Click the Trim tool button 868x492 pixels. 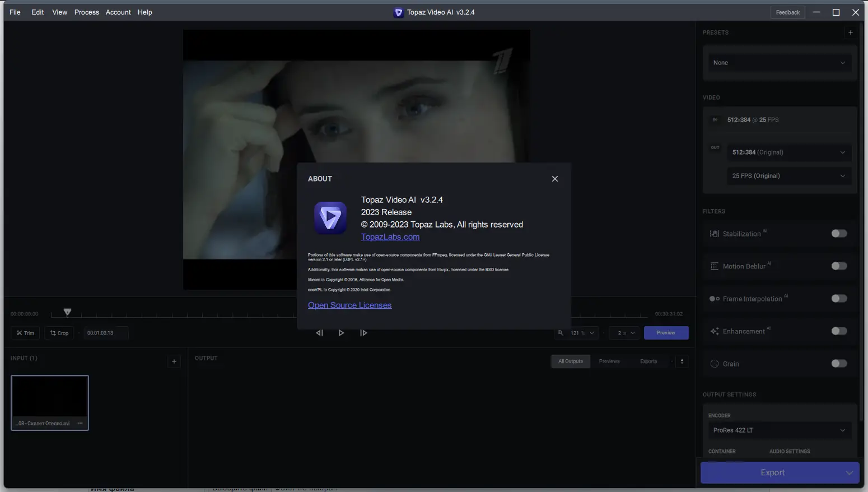(25, 333)
